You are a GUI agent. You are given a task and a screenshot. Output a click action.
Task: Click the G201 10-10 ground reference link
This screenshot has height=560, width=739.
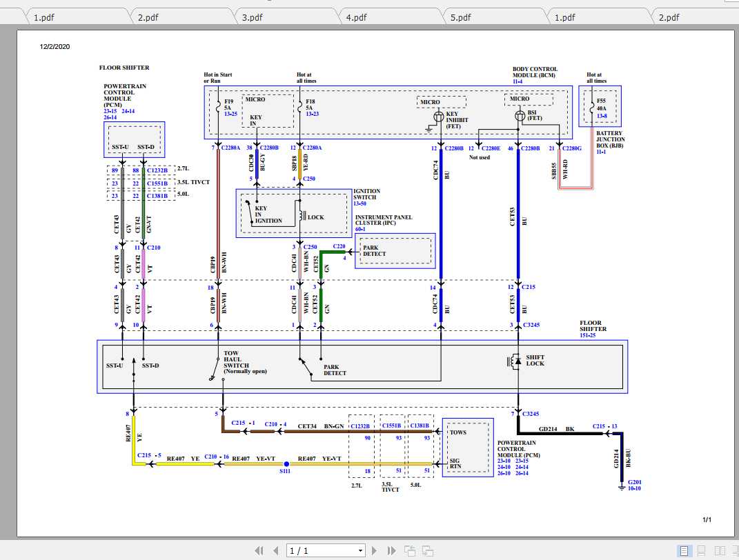[633, 486]
